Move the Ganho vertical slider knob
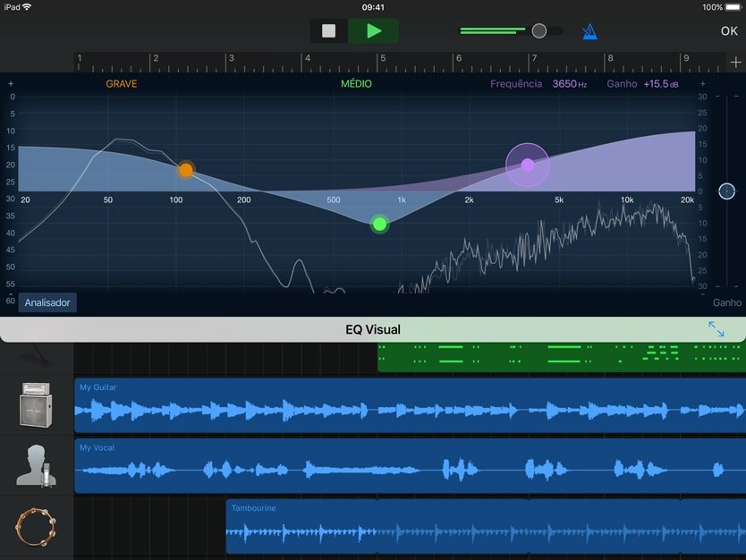Viewport: 746px width, 560px height. point(726,191)
